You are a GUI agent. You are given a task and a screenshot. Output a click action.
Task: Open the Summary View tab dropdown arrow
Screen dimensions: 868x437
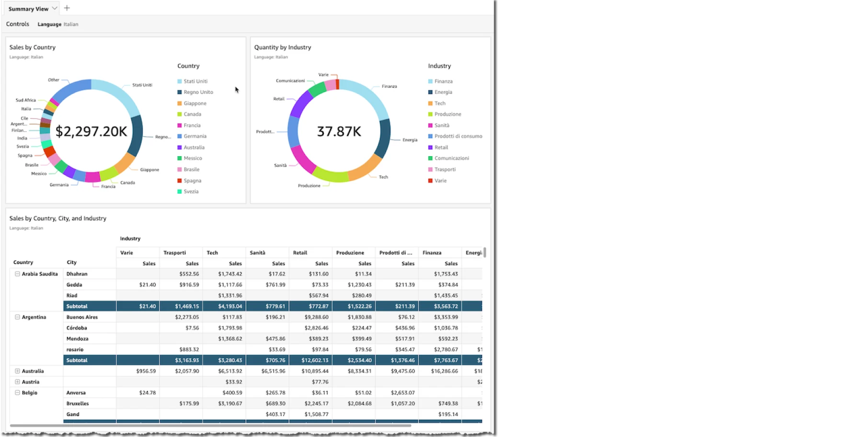pyautogui.click(x=55, y=9)
